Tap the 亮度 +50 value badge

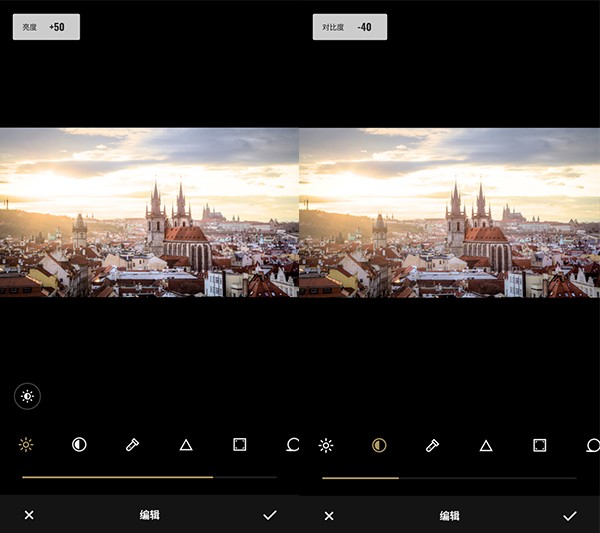46,27
